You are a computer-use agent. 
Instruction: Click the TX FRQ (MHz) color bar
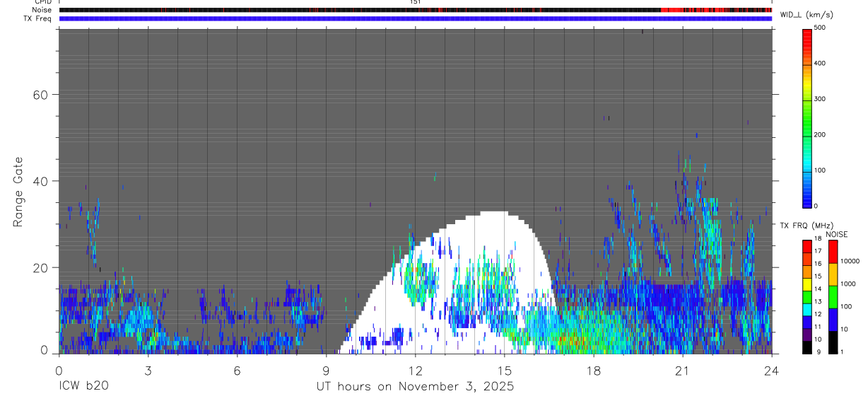coord(808,296)
